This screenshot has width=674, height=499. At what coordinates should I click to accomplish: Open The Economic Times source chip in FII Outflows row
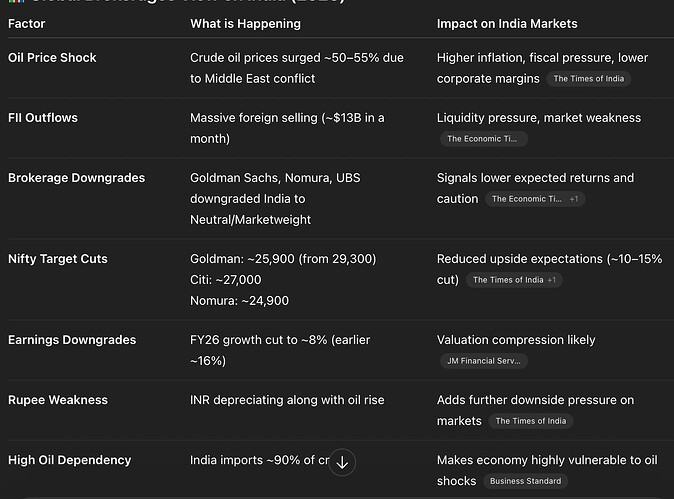click(x=483, y=139)
